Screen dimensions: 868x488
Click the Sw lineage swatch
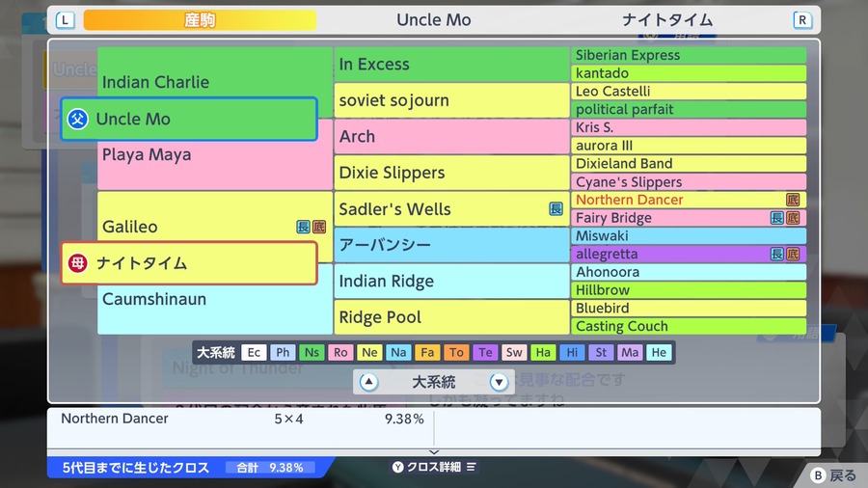[514, 352]
